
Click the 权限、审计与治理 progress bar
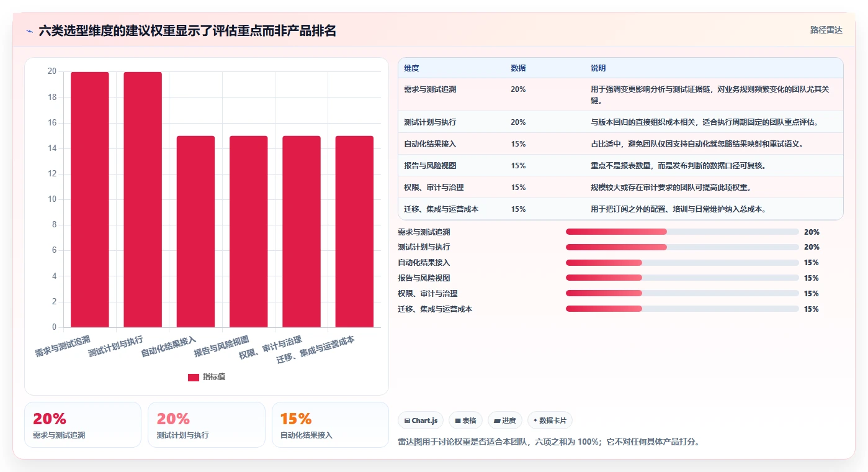pos(682,293)
